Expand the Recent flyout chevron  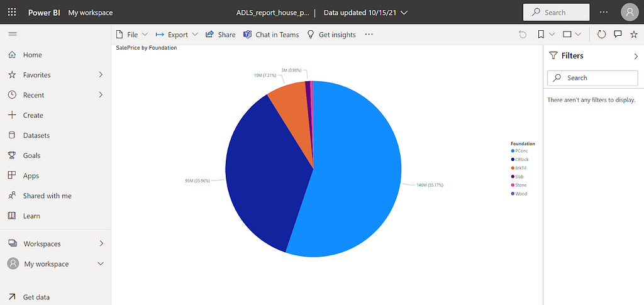click(x=101, y=95)
